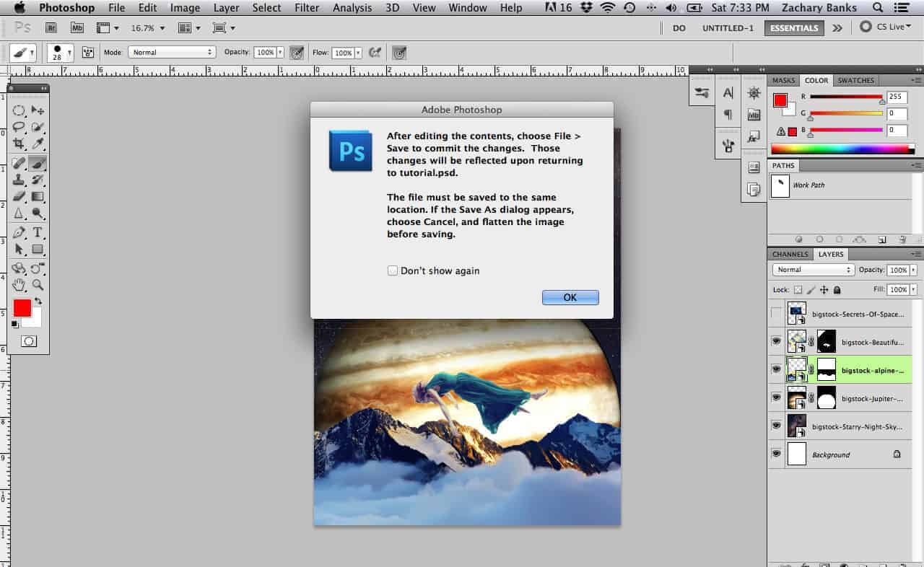The image size is (924, 567).
Task: Open the Layer menu
Action: [x=227, y=8]
